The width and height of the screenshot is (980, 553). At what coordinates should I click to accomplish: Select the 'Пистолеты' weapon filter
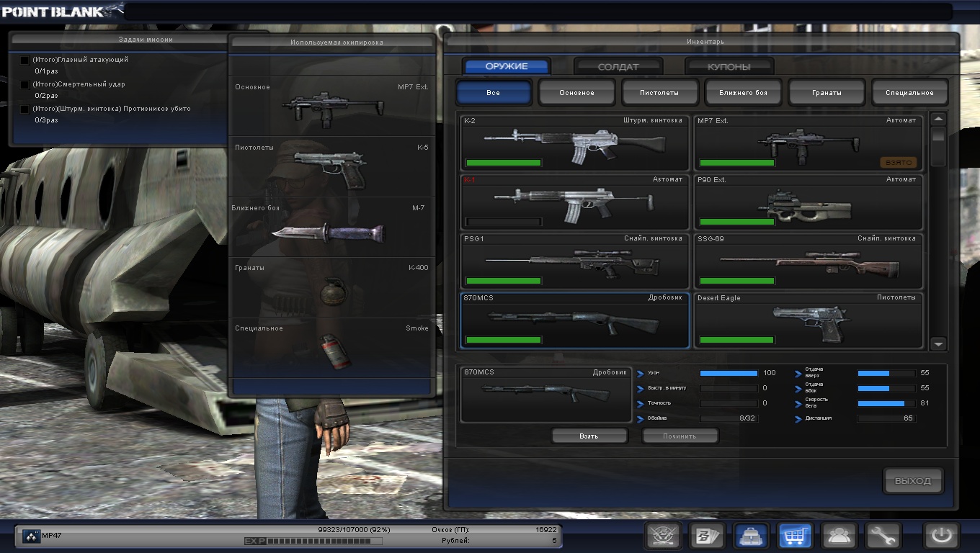click(x=660, y=93)
